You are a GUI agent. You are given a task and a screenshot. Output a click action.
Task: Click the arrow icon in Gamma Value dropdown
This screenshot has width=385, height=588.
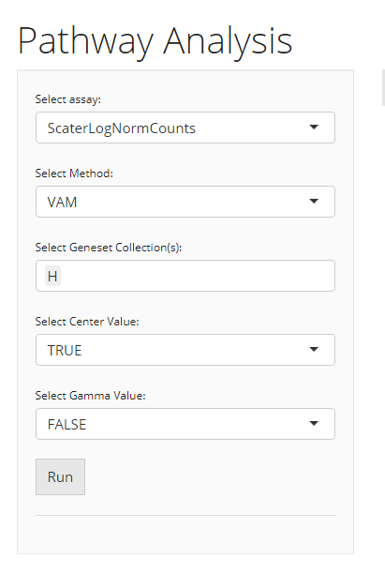tap(314, 424)
